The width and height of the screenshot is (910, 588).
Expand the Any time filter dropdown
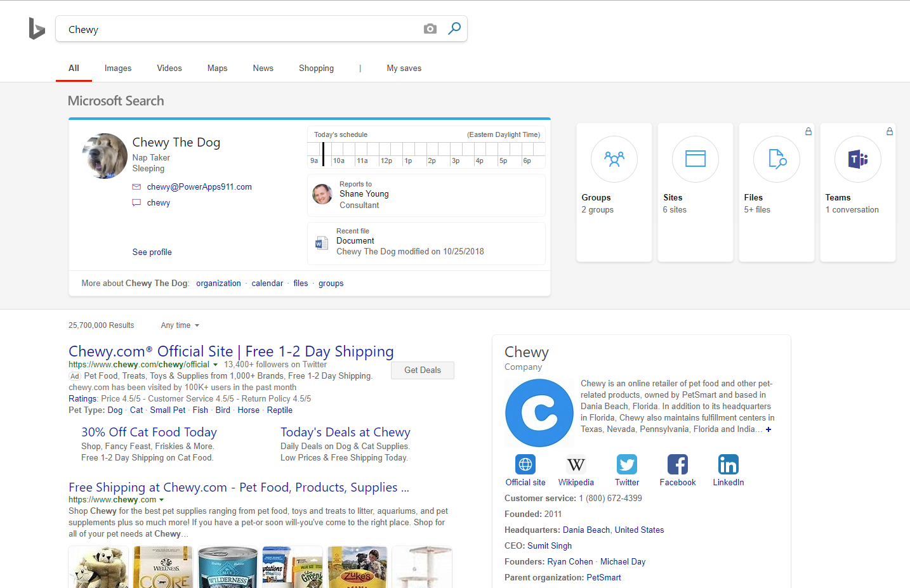tap(180, 325)
